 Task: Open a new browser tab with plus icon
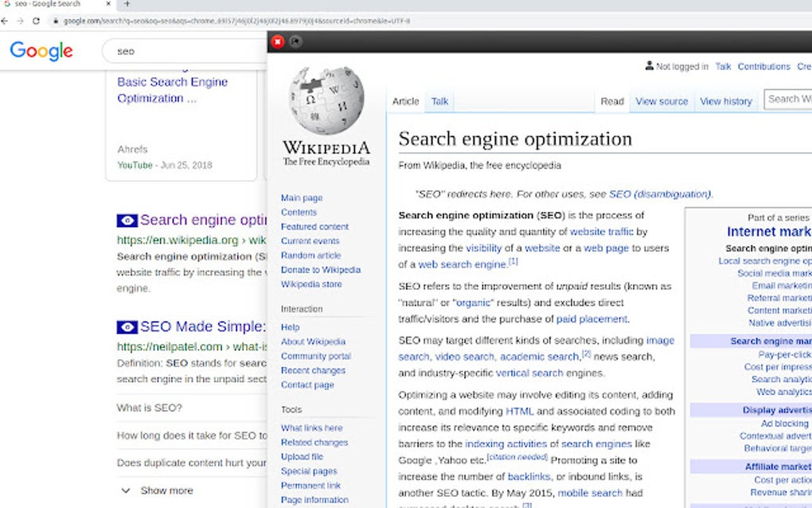click(127, 4)
